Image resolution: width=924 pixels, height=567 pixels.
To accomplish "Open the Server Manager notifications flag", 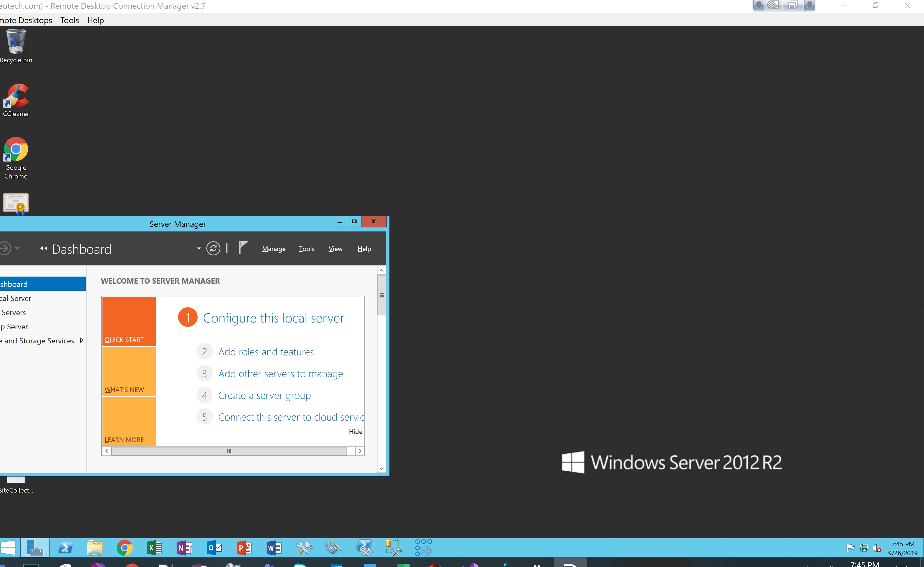I will pyautogui.click(x=243, y=248).
